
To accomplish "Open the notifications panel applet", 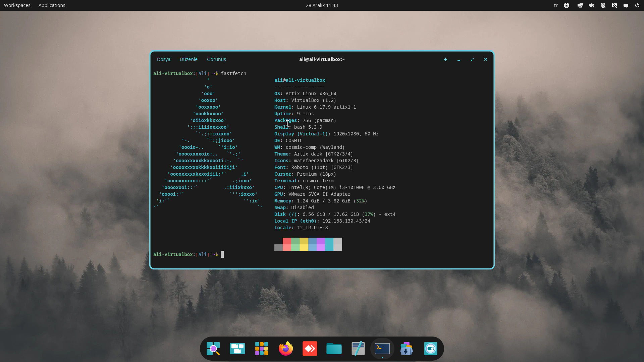I will [x=626, y=5].
